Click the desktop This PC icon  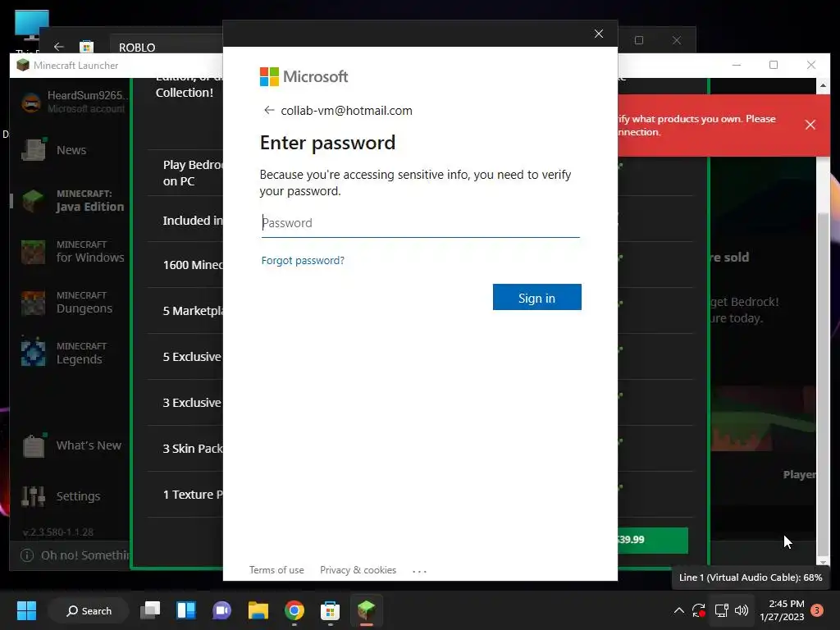click(32, 25)
